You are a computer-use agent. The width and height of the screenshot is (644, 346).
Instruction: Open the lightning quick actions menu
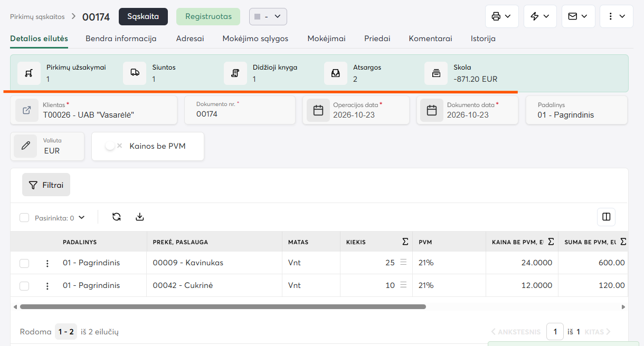point(540,16)
